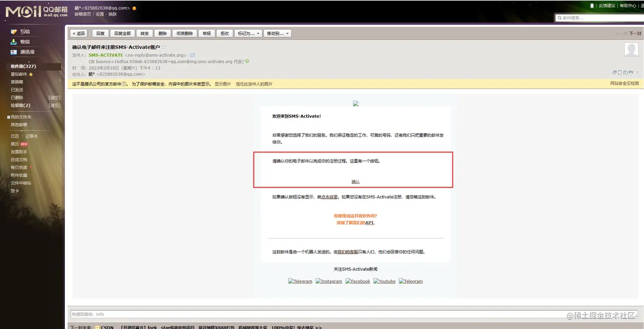Viewport: 644px width, 329px height.
Task: Click 帮助中心 help center link
Action: (628, 6)
